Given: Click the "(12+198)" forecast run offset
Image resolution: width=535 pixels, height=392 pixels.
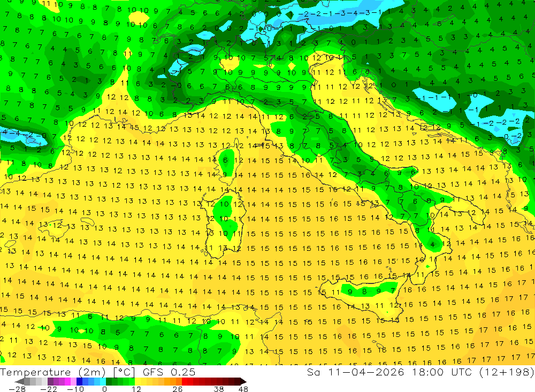Looking at the screenshot, I should [x=506, y=372].
